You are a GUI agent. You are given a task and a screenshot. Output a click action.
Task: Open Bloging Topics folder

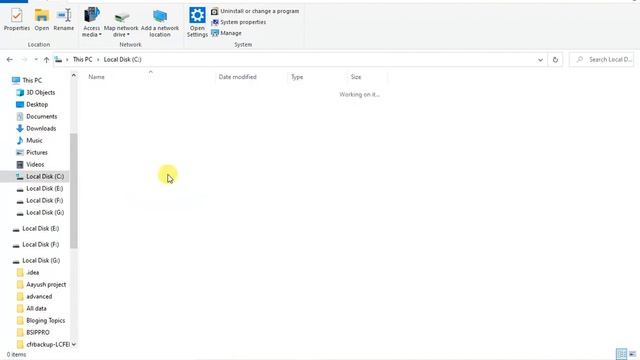[45, 321]
